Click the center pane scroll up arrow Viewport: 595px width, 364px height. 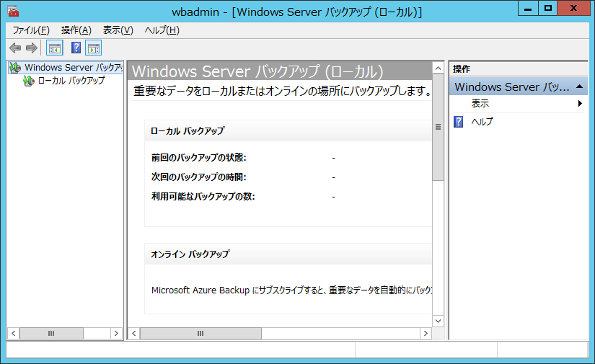438,68
